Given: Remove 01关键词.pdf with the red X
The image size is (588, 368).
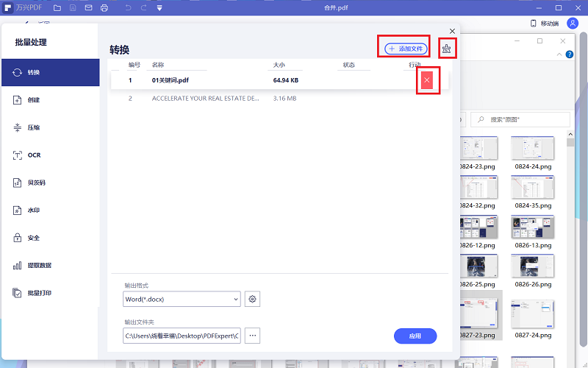Looking at the screenshot, I should tap(427, 79).
